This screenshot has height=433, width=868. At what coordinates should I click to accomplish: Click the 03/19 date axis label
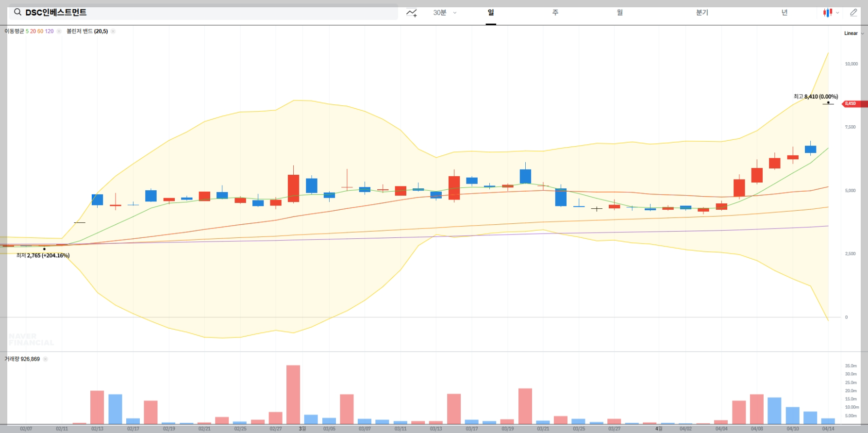507,429
